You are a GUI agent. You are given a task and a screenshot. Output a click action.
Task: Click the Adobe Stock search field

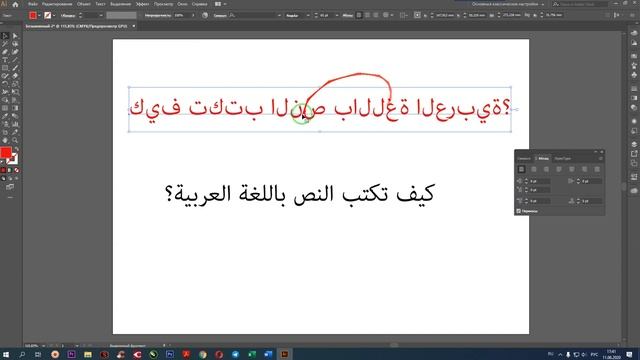tap(580, 4)
